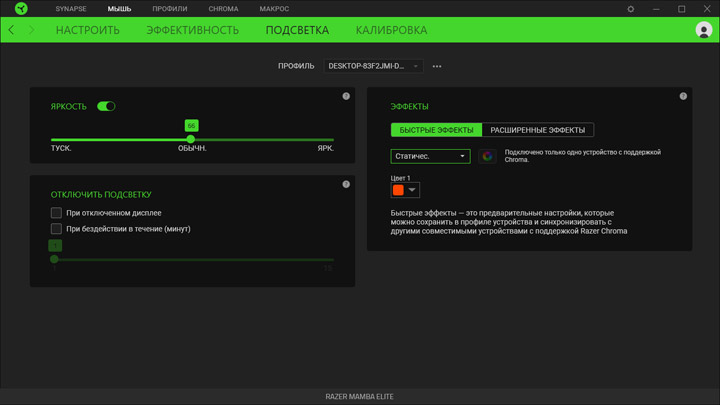Viewport: 720px width, 405px height.
Task: Enable lighting off when idle for minutes
Action: point(56,228)
